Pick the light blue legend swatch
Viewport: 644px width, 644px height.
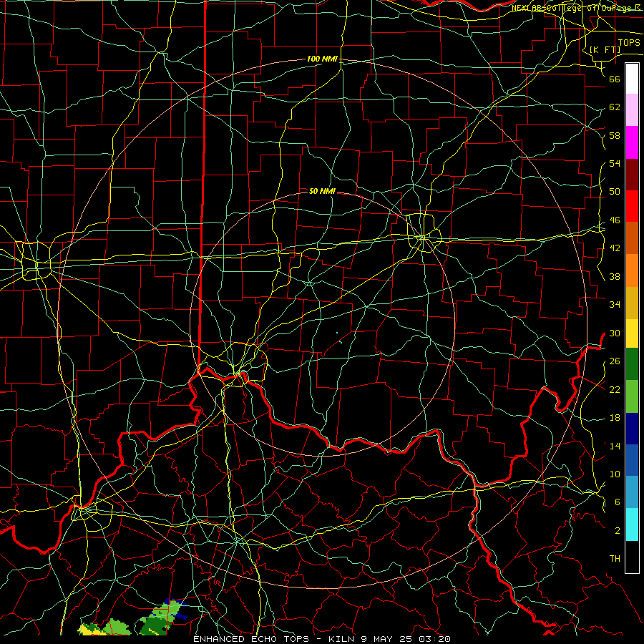point(632,492)
